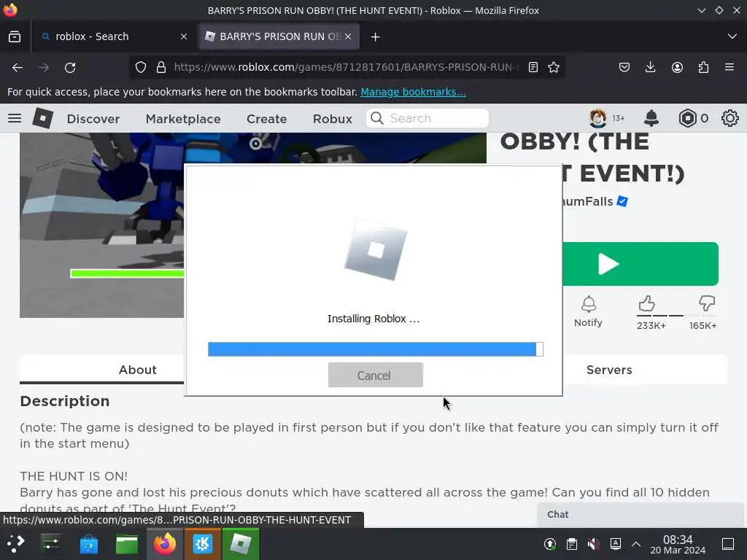Open Firefox account icon
This screenshot has width=747, height=560.
[677, 67]
